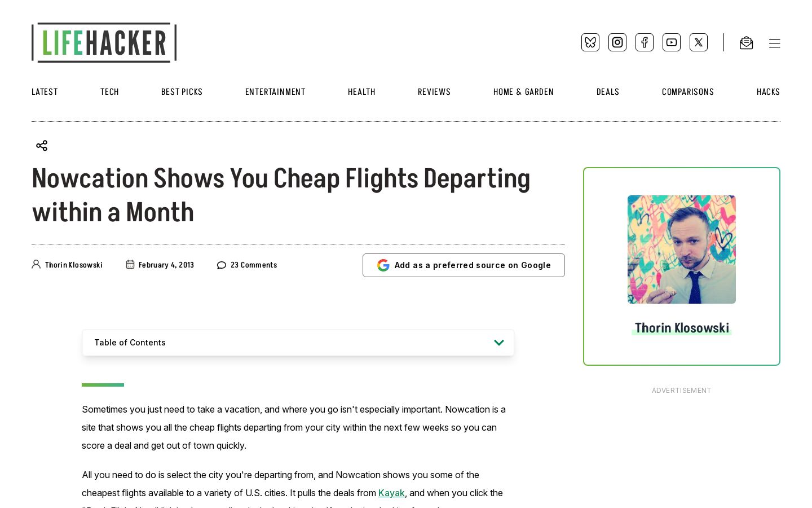Open the hamburger menu
This screenshot has width=812, height=508.
click(775, 43)
